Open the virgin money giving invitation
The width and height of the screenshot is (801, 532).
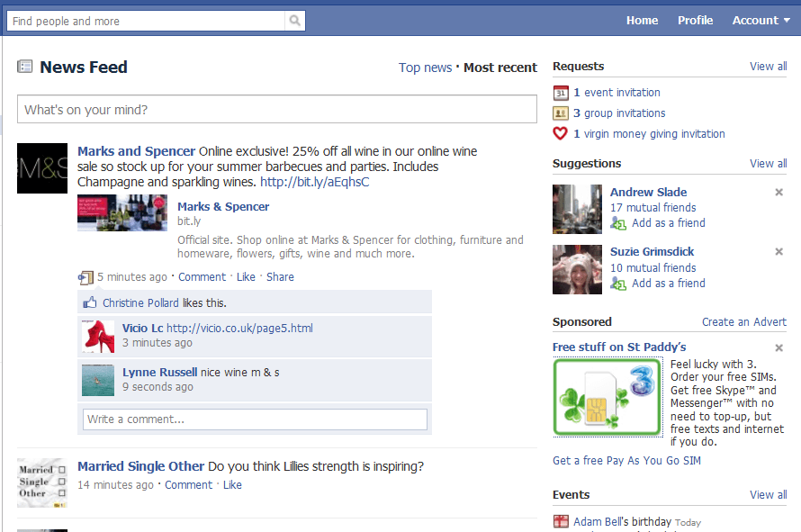(x=649, y=134)
